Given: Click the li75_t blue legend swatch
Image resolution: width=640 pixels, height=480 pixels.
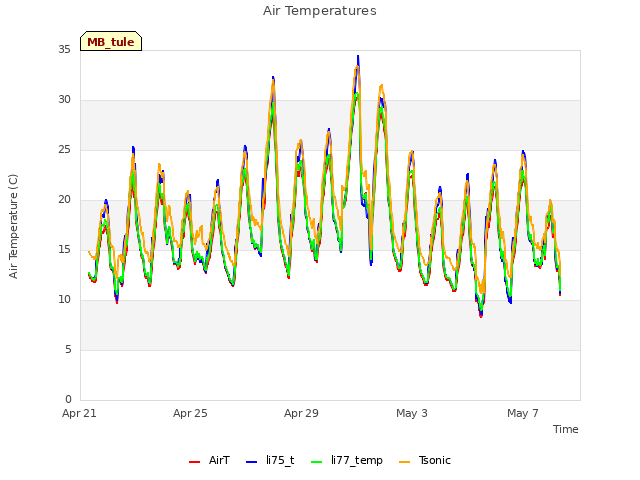Looking at the screenshot, I should point(251,462).
